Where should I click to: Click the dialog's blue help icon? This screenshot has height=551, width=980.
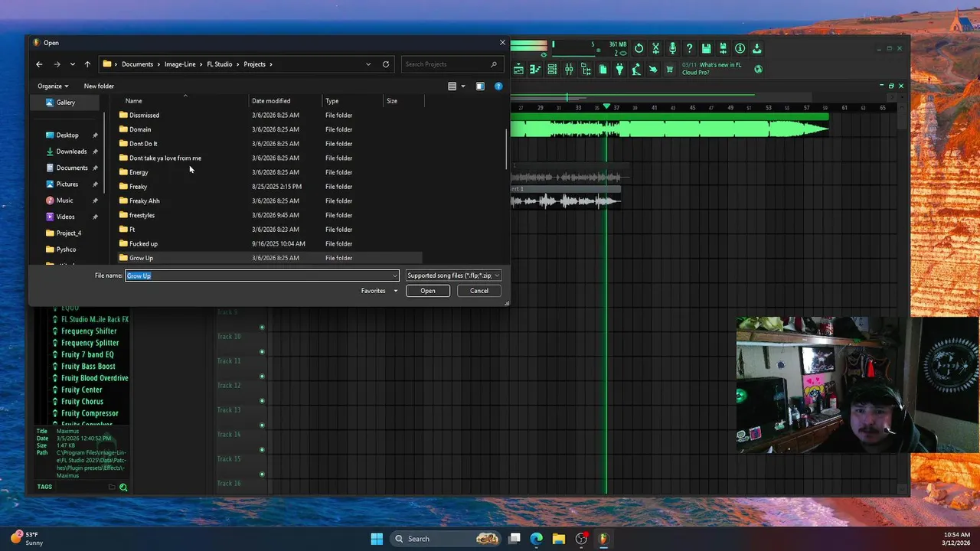498,86
